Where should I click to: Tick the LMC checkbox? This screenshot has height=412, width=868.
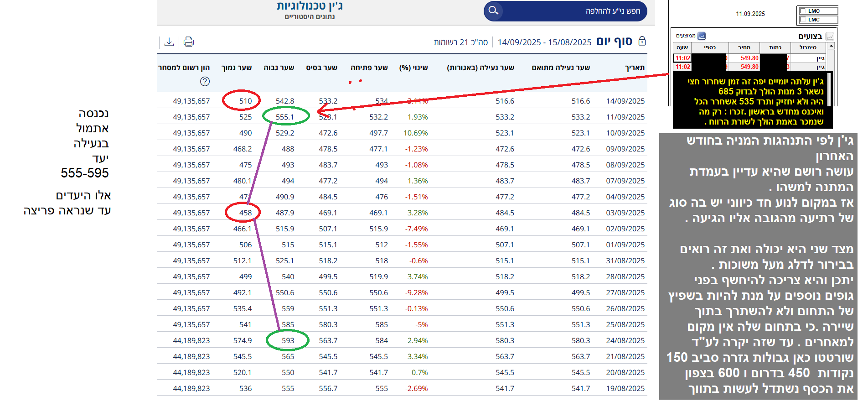click(803, 20)
